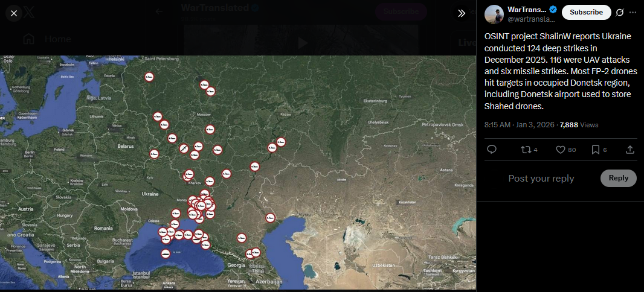Focus the Post your reply field
644x292 pixels.
point(541,179)
